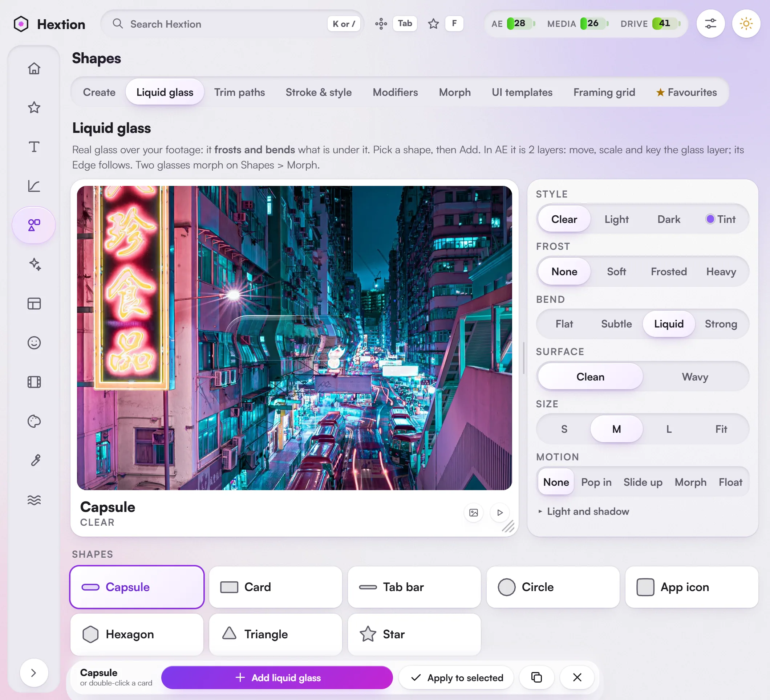Click the sliders settings icon in header
The image size is (770, 700).
pos(710,24)
